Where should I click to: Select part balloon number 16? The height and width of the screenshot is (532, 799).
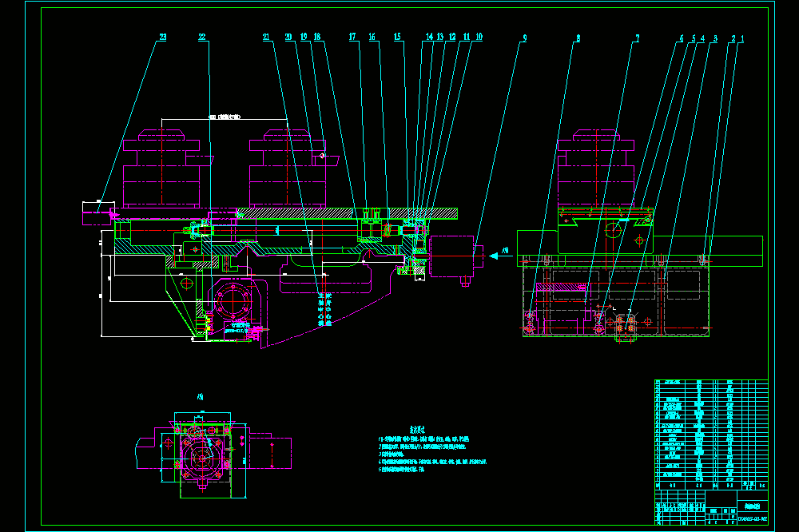[372, 37]
